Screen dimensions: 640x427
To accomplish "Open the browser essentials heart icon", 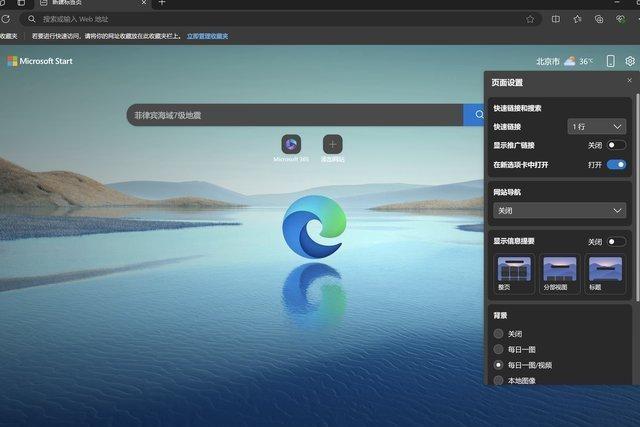I will click(x=620, y=19).
